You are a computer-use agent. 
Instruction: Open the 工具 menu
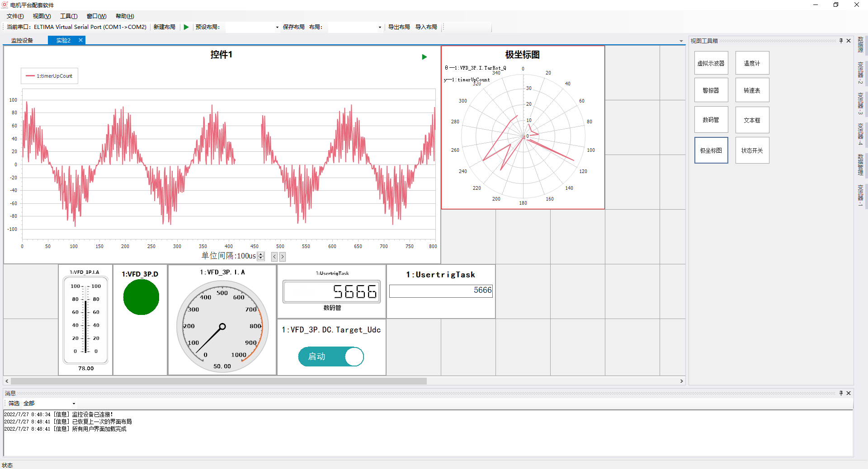(x=69, y=16)
